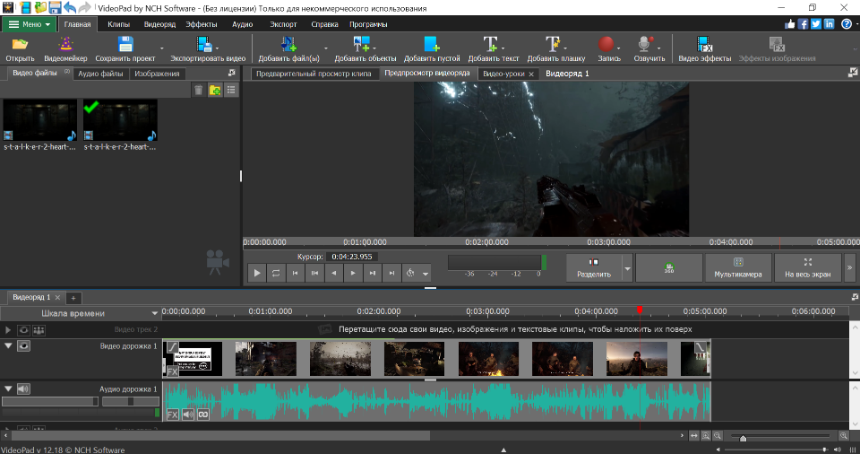Click the Добавить плашку icon
The image size is (860, 454).
552,44
